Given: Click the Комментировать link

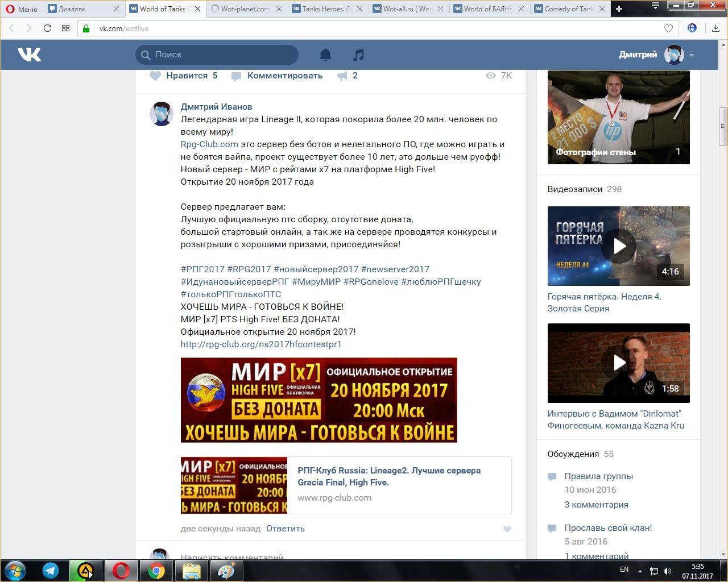Looking at the screenshot, I should click(x=285, y=76).
